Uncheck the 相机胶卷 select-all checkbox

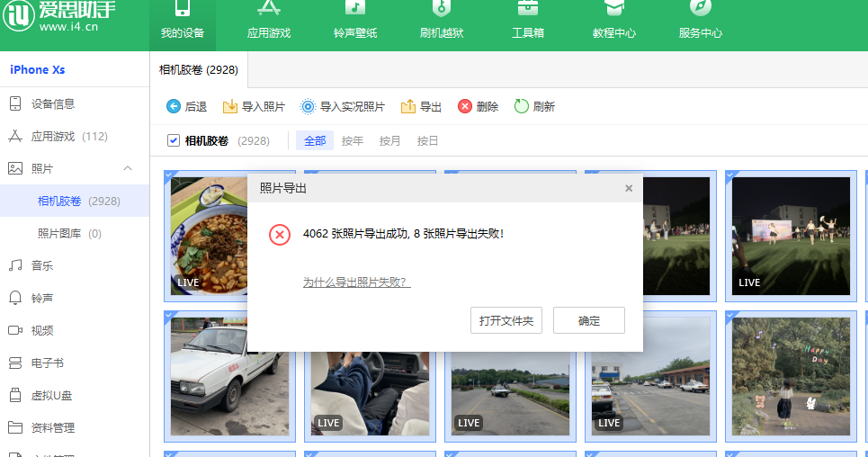174,140
